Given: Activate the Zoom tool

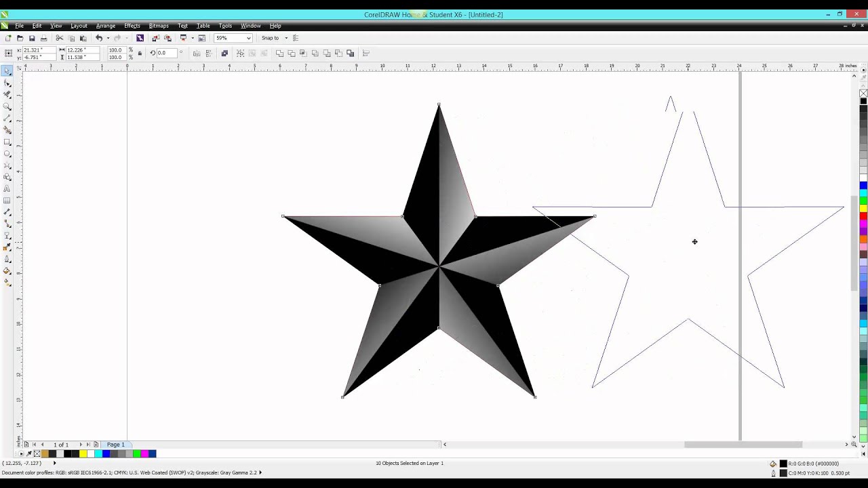Looking at the screenshot, I should (x=7, y=107).
